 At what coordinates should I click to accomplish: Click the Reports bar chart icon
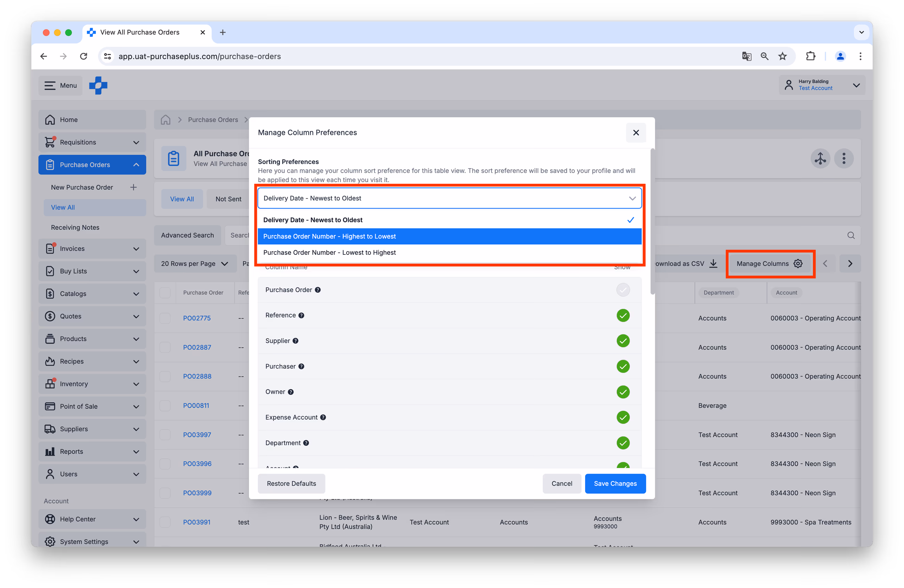(x=50, y=451)
